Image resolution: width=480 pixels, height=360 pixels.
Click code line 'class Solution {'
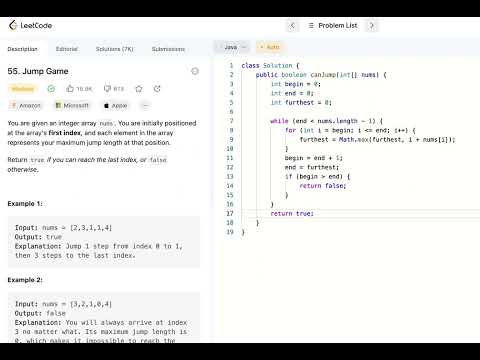point(270,65)
